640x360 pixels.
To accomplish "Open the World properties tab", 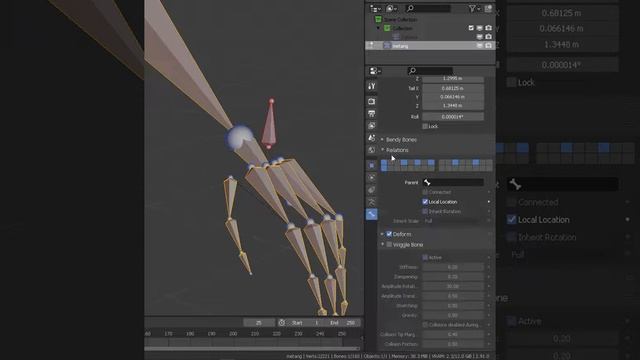I will pyautogui.click(x=371, y=150).
